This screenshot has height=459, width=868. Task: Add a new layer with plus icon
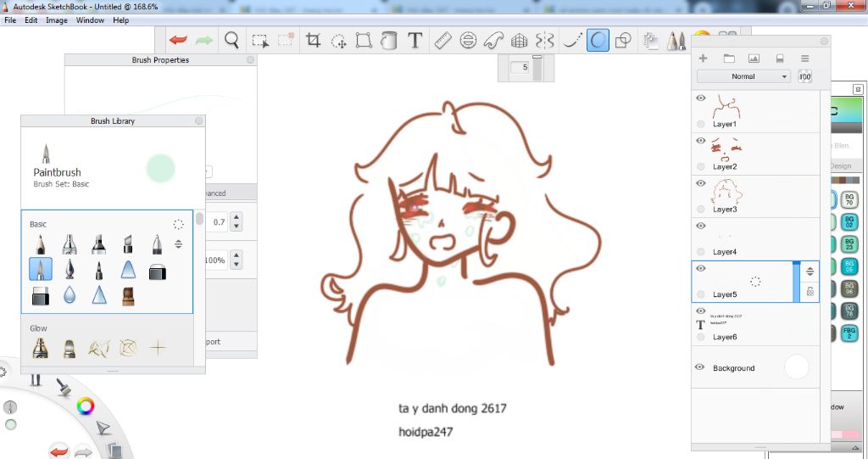pos(703,59)
